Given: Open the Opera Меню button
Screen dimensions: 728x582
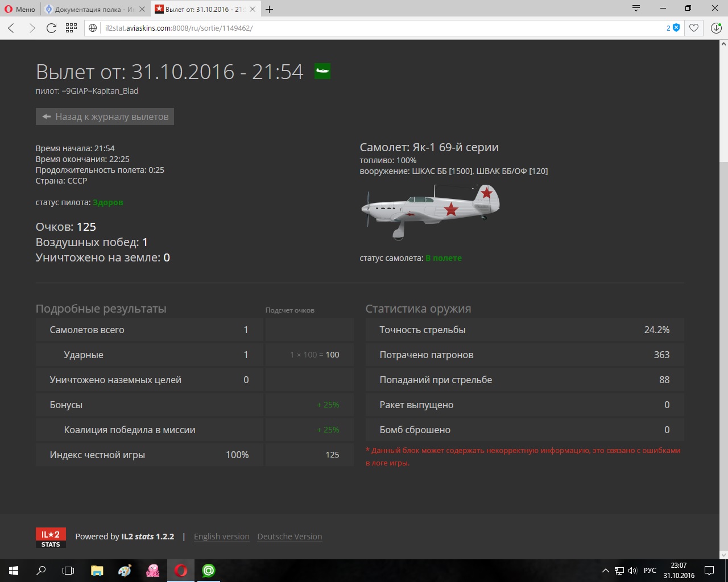Looking at the screenshot, I should click(20, 9).
